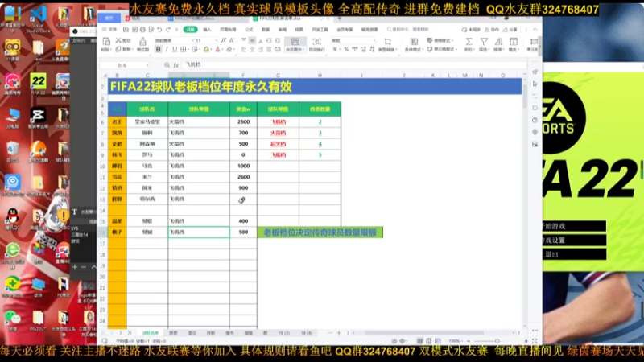
Task: Click the increase font size icon
Action: [x=224, y=40]
